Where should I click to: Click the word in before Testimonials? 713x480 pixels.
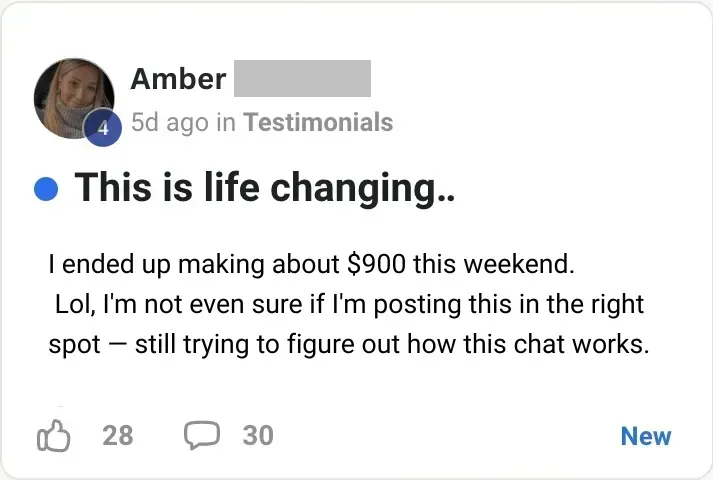tap(226, 123)
